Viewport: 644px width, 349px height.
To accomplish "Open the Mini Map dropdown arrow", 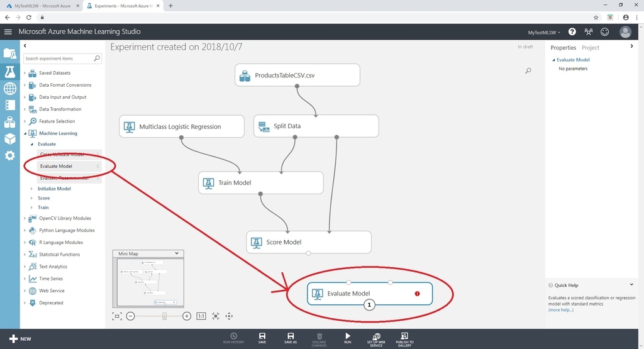I will point(177,253).
